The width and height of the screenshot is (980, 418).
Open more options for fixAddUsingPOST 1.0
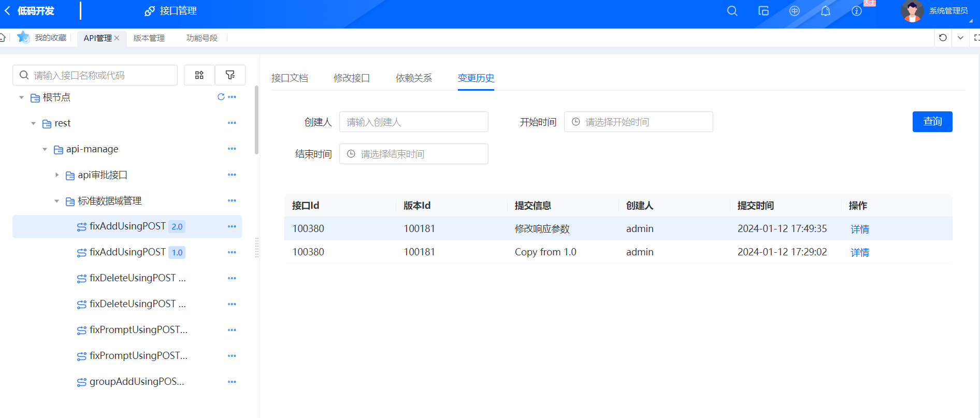click(x=232, y=252)
